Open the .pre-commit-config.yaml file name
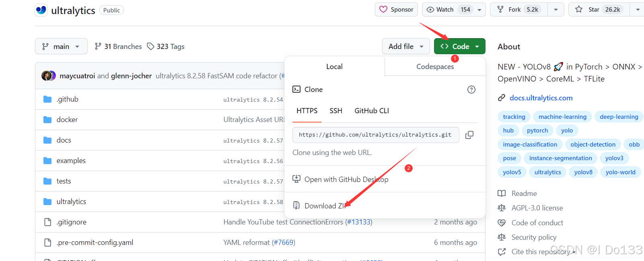The width and height of the screenshot is (644, 261). pos(95,243)
